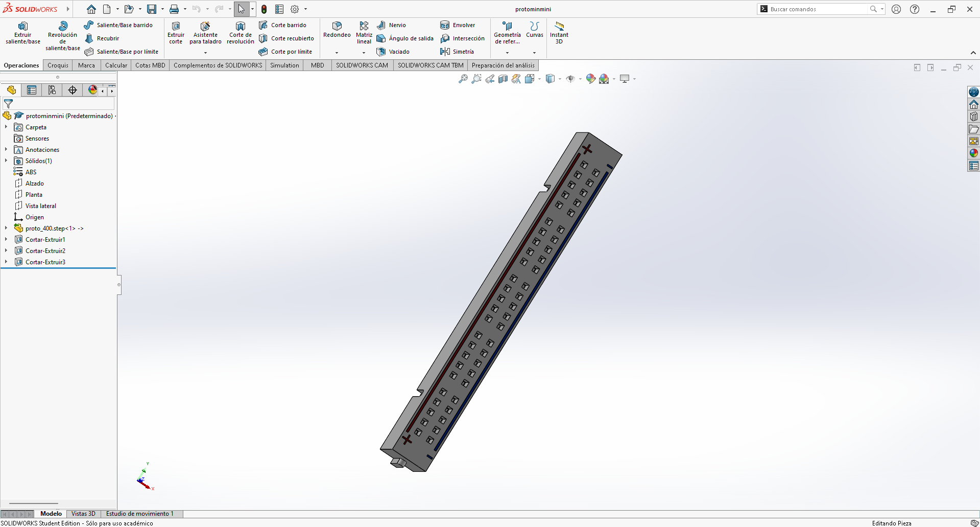
Task: Click the Recubrir tool
Action: click(102, 38)
